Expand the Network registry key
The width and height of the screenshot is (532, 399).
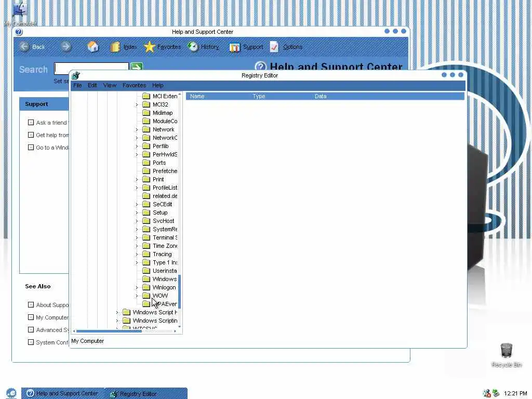(137, 129)
